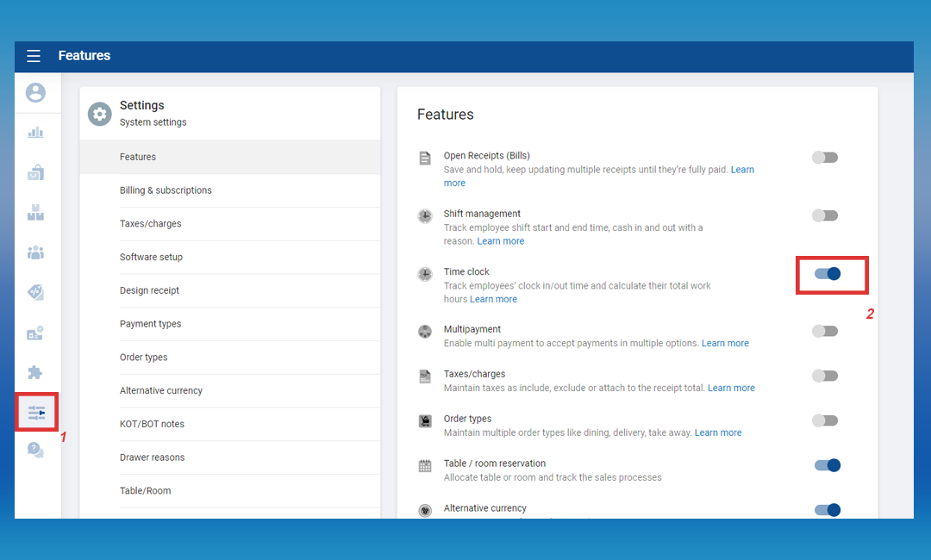Click the user profile avatar icon

[35, 92]
